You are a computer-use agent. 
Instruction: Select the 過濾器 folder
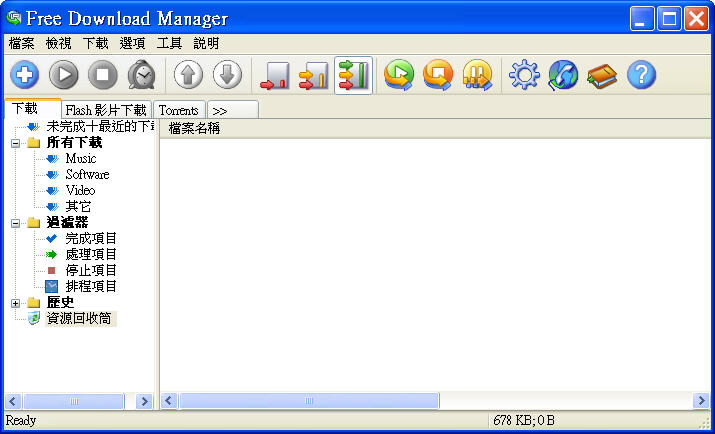(x=67, y=222)
